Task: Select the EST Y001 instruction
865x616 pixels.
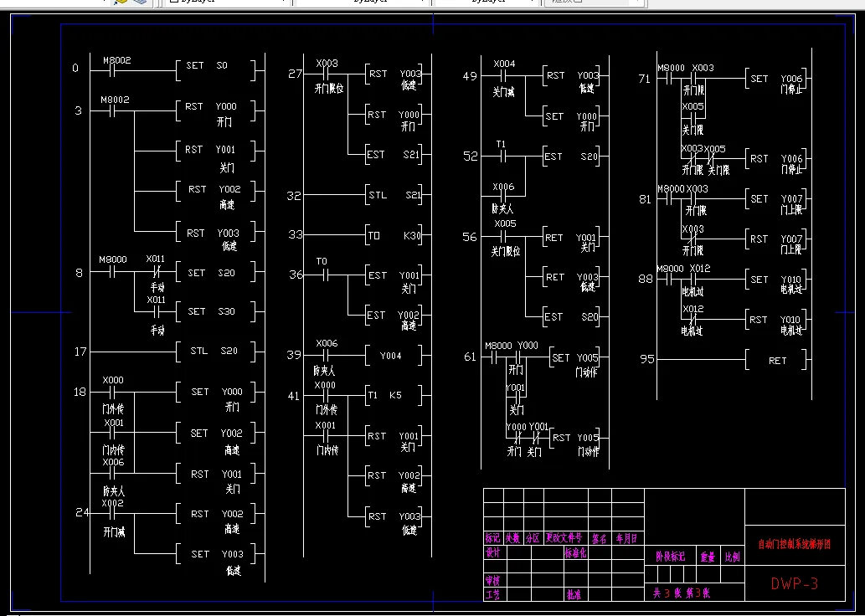Action: [394, 275]
